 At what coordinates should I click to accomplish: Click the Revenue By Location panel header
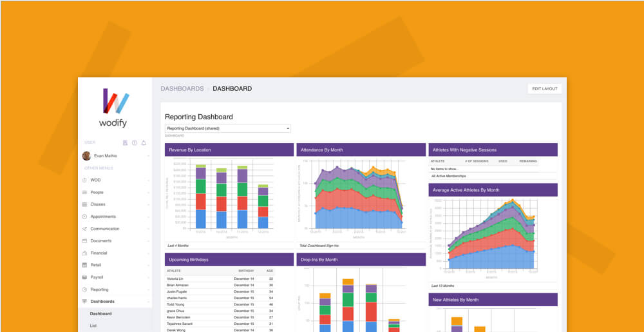(229, 150)
